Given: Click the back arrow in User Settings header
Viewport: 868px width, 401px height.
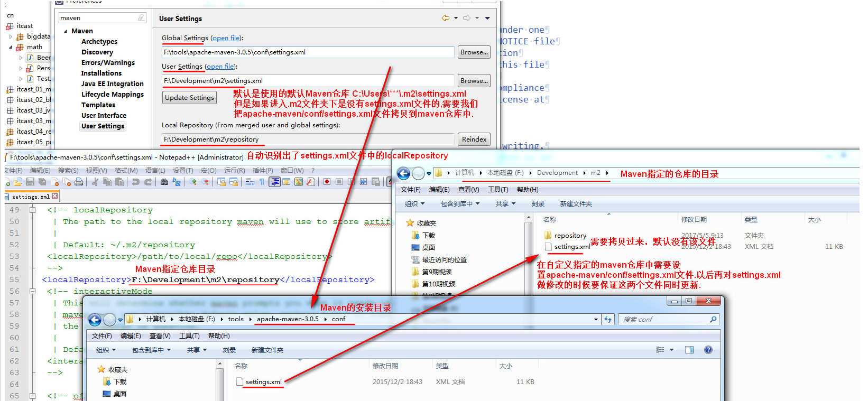Looking at the screenshot, I should click(446, 18).
